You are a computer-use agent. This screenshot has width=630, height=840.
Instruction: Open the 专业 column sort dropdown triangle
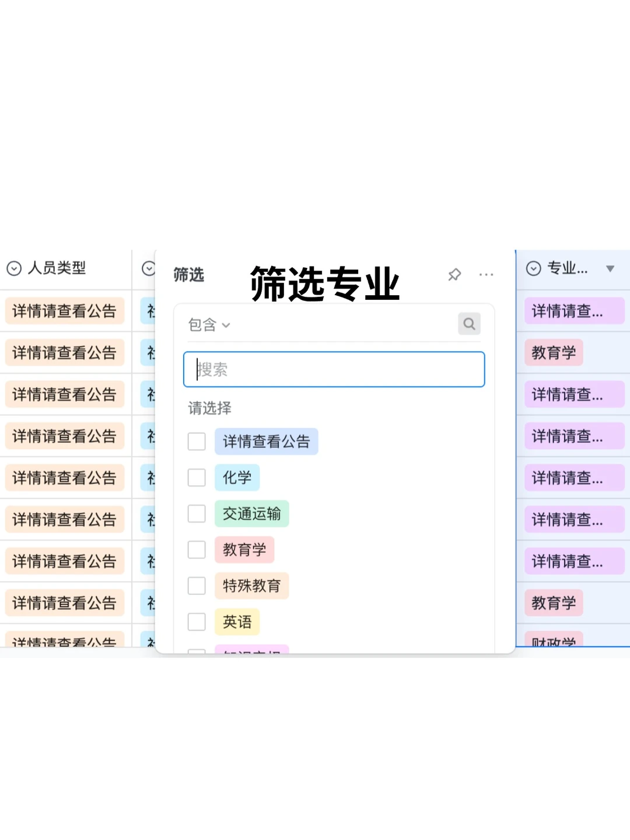(610, 268)
